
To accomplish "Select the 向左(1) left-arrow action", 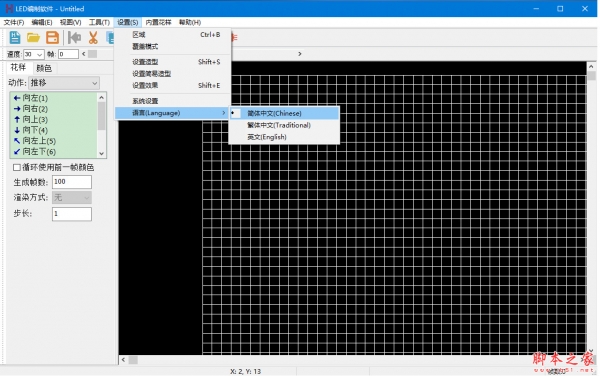I will coord(54,98).
